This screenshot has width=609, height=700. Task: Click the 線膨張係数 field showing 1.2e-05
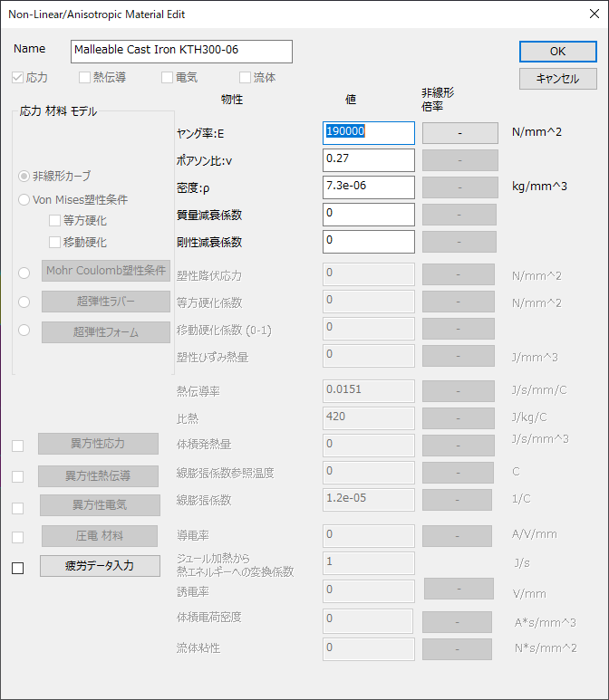[369, 500]
